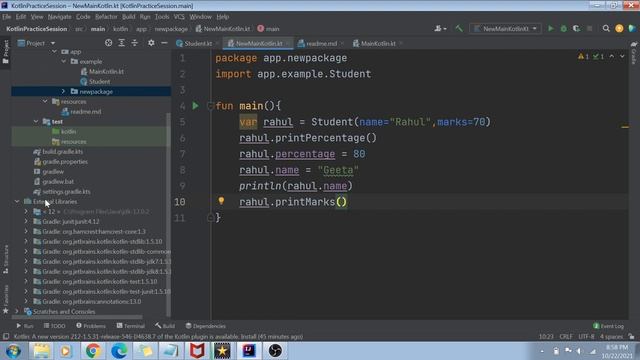Viewport: 640px width, 360px height.
Task: Open the McAfee taskbar icon
Action: click(197, 351)
